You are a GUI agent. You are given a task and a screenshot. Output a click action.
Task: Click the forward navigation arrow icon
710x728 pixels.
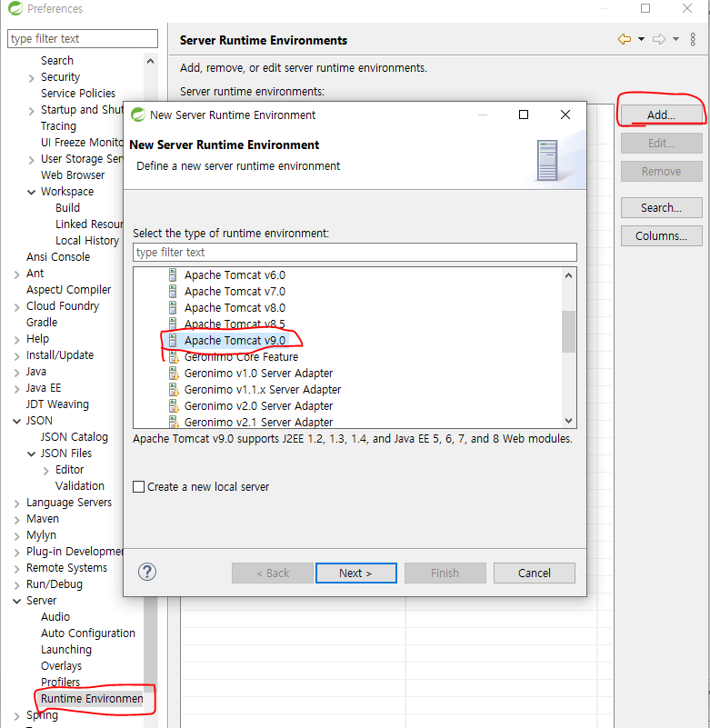pyautogui.click(x=659, y=39)
